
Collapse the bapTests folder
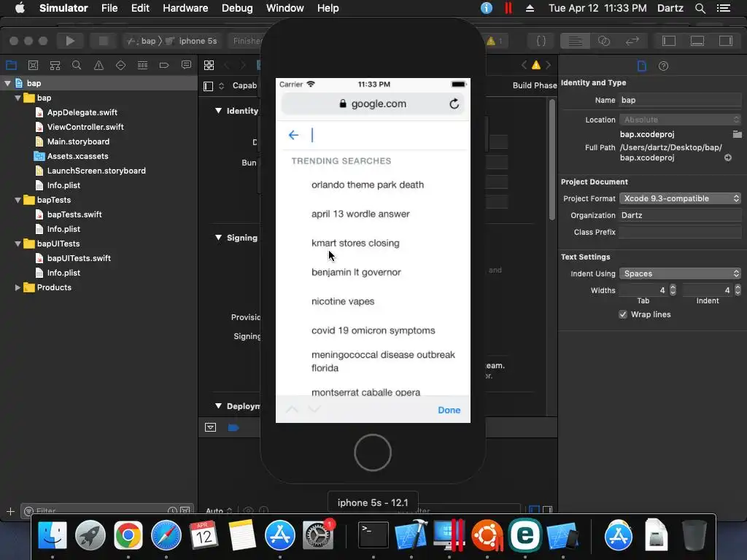pyautogui.click(x=18, y=200)
